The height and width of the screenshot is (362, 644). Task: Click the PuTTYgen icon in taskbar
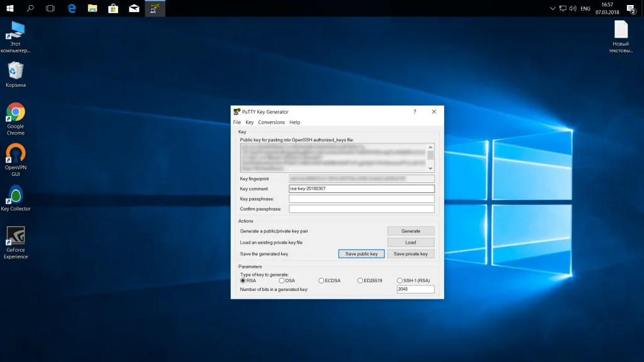155,8
